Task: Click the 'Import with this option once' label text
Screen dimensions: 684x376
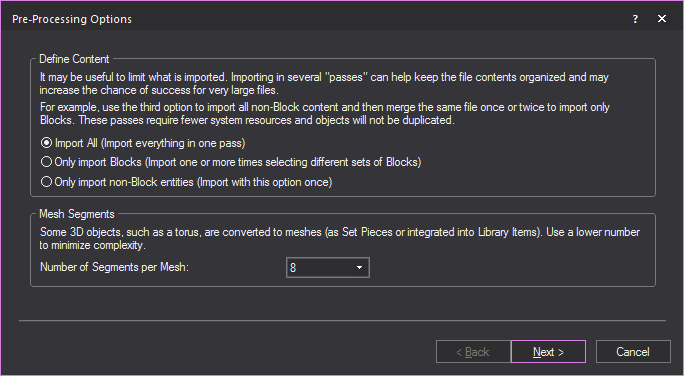Action: click(265, 182)
